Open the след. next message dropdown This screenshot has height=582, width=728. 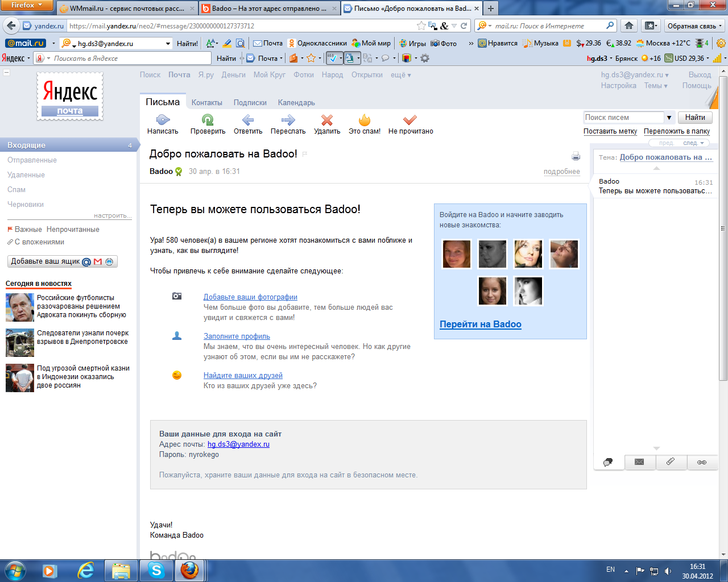point(693,143)
